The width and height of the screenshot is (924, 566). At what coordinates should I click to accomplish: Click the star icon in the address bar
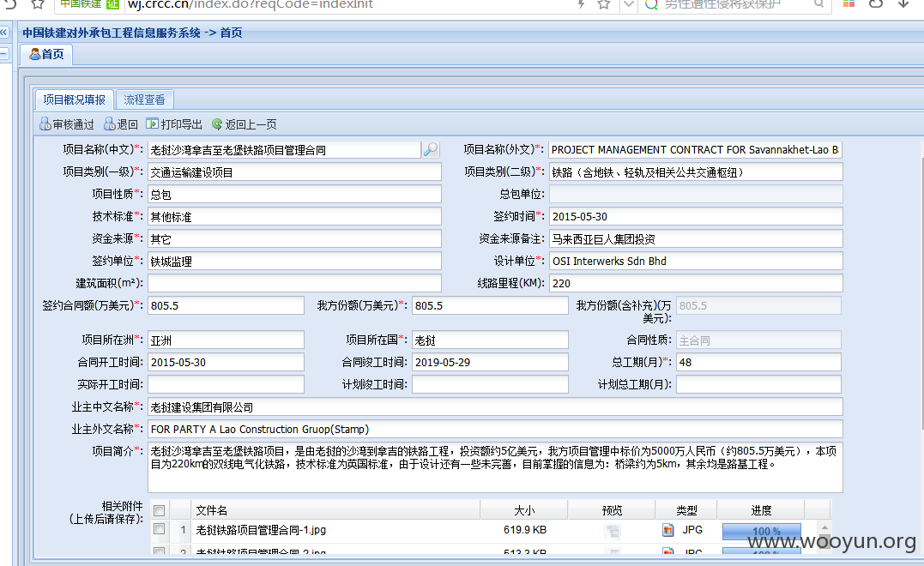tap(603, 4)
